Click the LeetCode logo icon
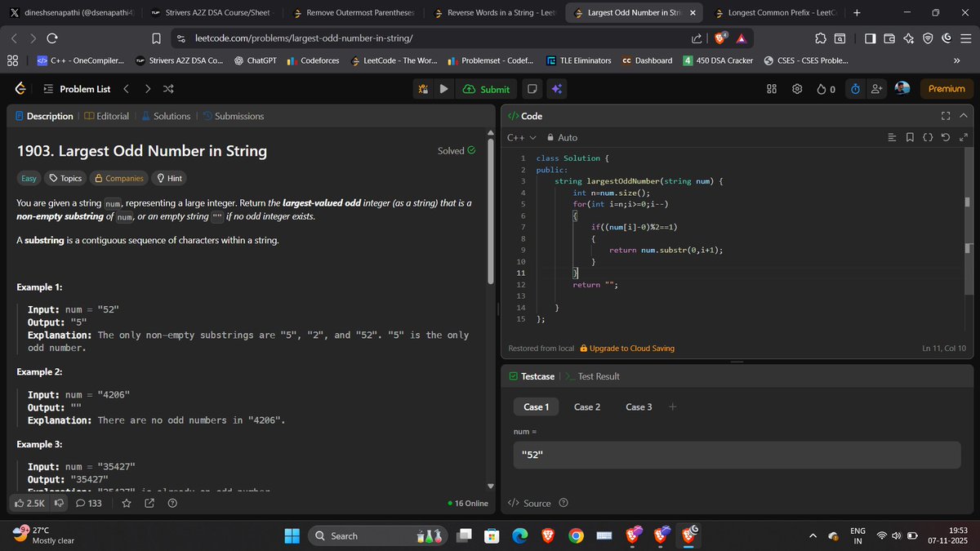The height and width of the screenshot is (551, 980). (20, 89)
